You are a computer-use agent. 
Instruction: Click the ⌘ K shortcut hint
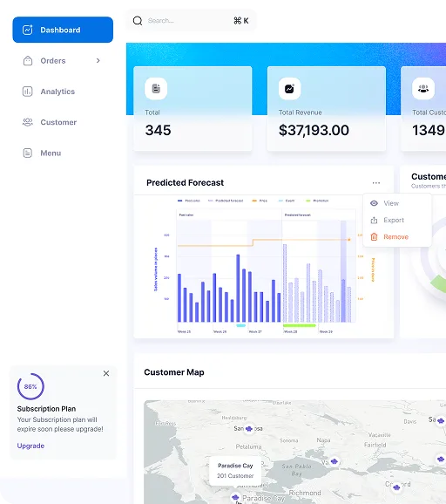tap(240, 21)
